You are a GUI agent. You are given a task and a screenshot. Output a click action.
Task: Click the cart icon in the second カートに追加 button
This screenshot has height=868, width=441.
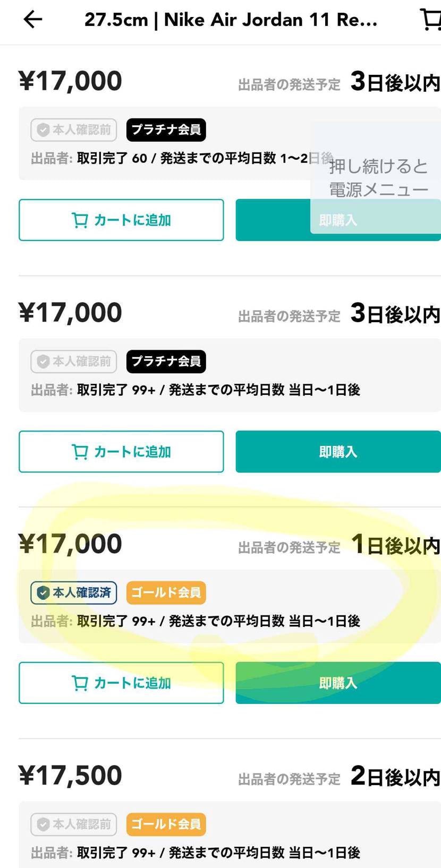coord(80,451)
